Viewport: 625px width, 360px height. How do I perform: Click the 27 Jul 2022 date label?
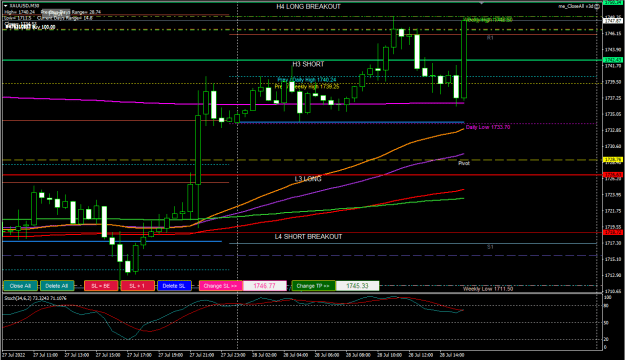pos(14,355)
